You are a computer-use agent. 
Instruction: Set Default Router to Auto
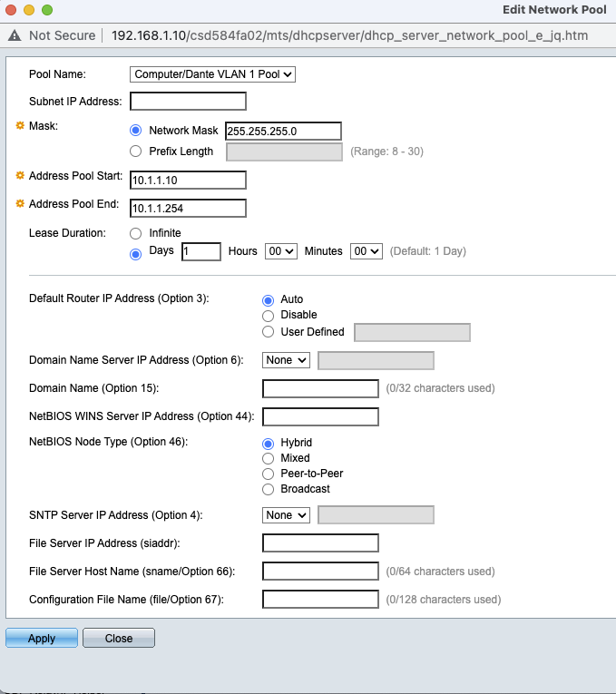[x=268, y=300]
